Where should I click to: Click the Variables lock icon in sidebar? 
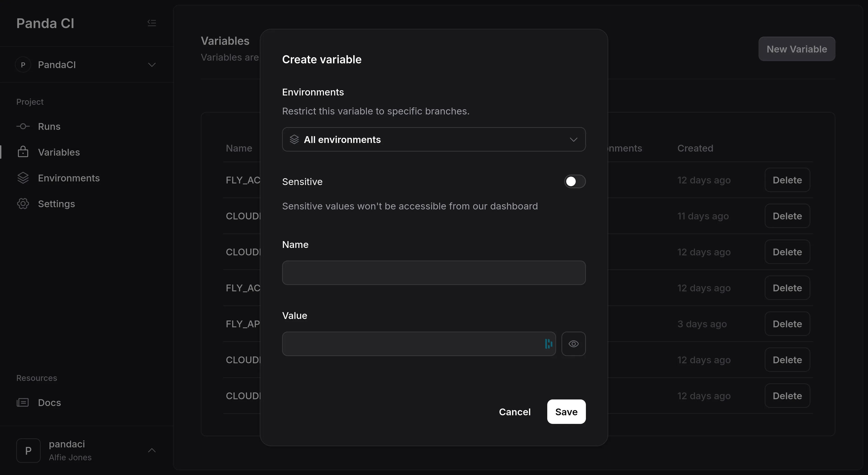(23, 152)
